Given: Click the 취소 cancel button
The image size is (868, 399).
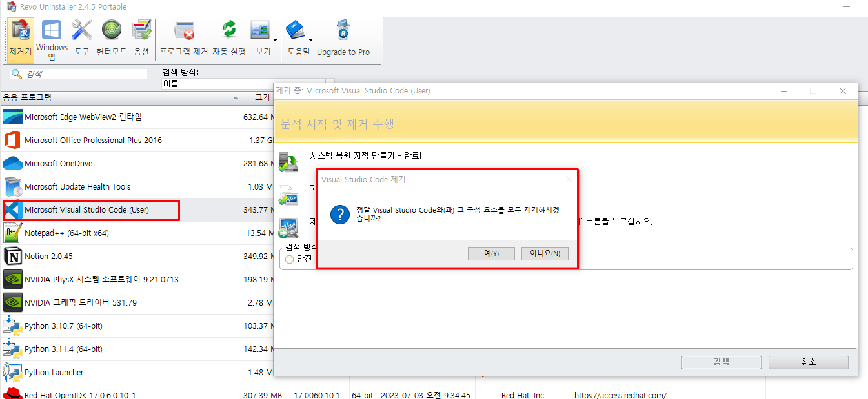Looking at the screenshot, I should click(x=808, y=362).
